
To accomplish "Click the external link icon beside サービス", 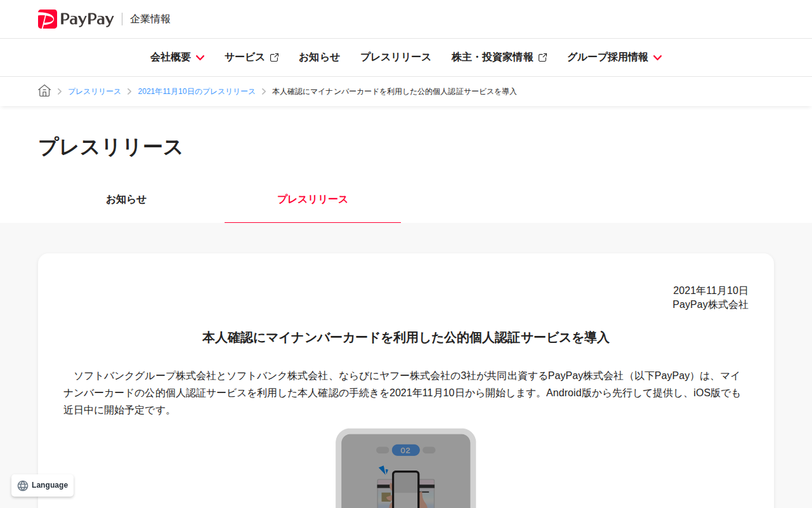I will (274, 58).
